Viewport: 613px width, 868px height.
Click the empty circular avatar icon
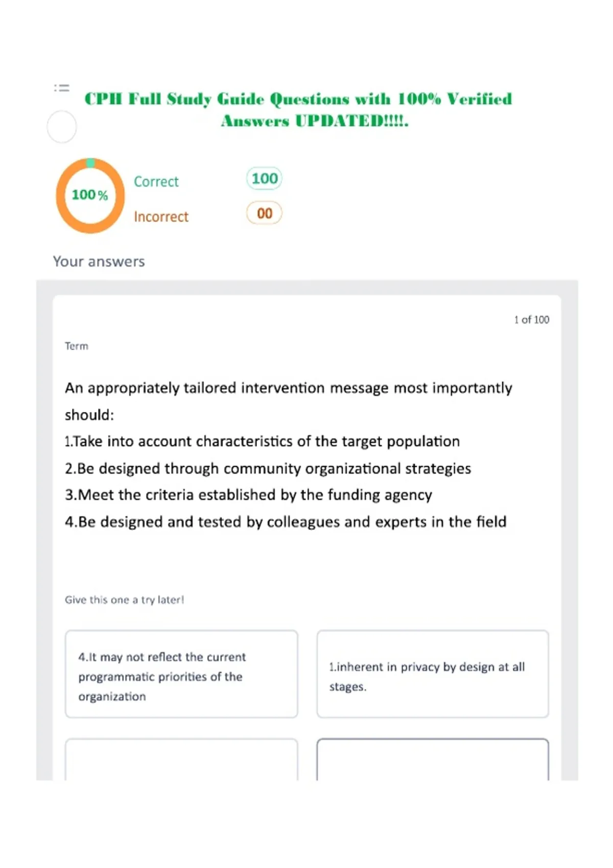coord(62,127)
